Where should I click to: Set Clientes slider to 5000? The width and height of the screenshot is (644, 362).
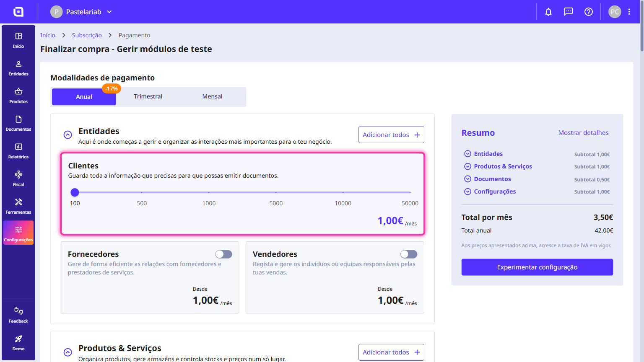click(x=276, y=192)
